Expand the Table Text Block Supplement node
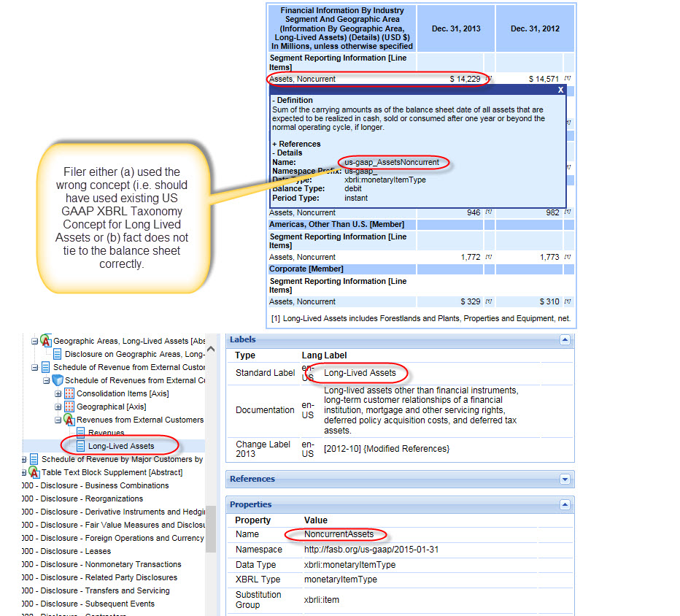Image resolution: width=680 pixels, height=616 pixels. point(24,472)
